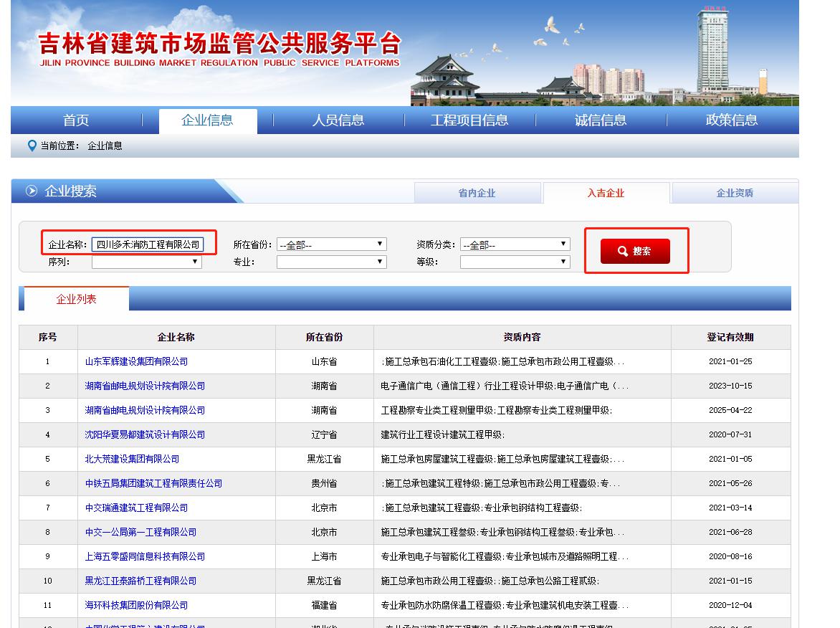Click 上海五零盛同信息科技有限公司 link
Image resolution: width=840 pixels, height=628 pixels.
[145, 556]
